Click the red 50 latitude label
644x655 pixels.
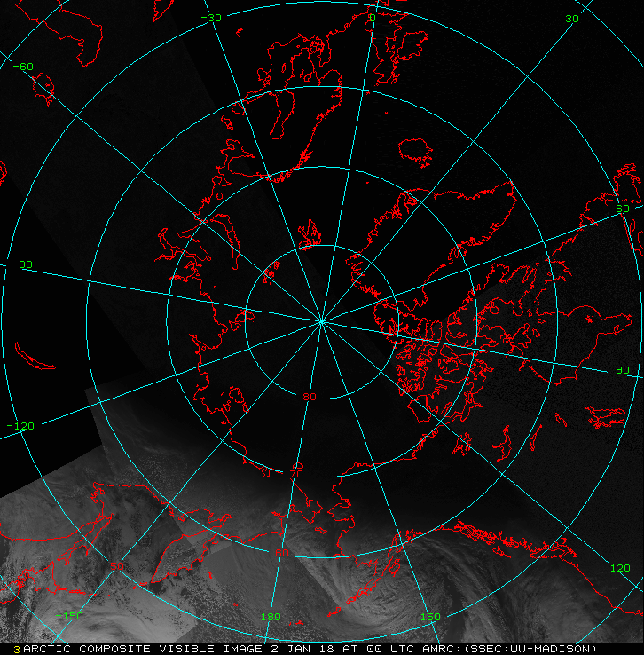(x=117, y=566)
